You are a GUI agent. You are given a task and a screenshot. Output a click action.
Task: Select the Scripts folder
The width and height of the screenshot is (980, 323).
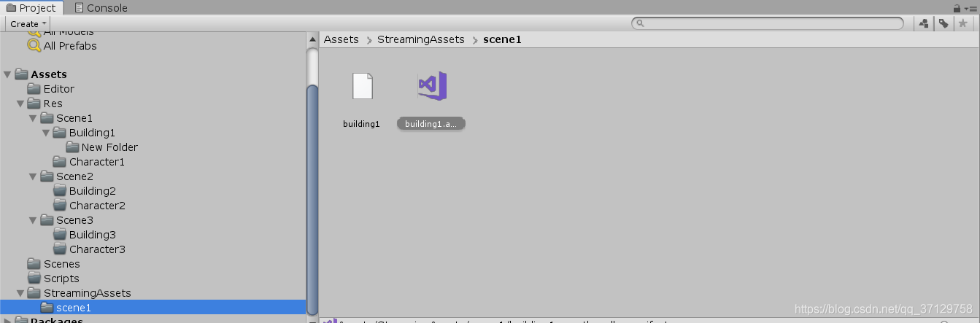[x=61, y=279]
